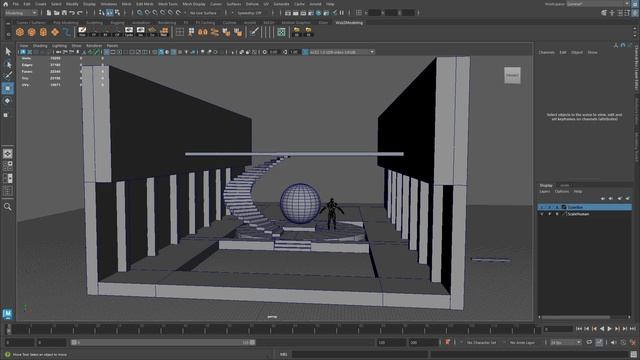Open the frame rate fps dropdown
640x360 pixels.
pos(566,342)
